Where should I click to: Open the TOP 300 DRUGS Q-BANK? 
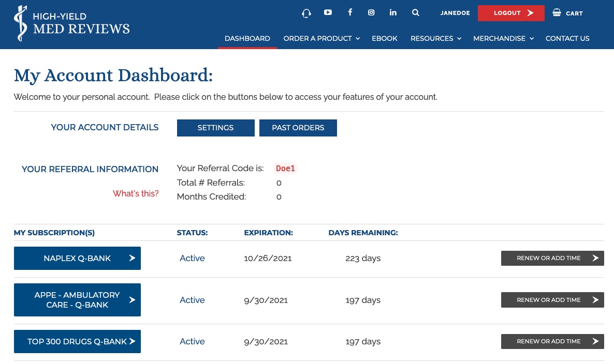(x=77, y=341)
